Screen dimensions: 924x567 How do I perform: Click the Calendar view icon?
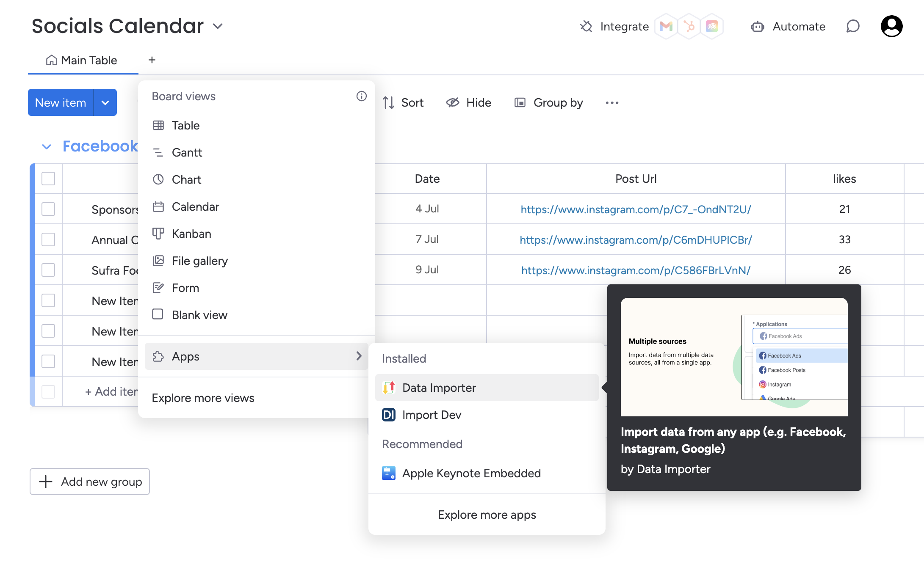coord(158,206)
